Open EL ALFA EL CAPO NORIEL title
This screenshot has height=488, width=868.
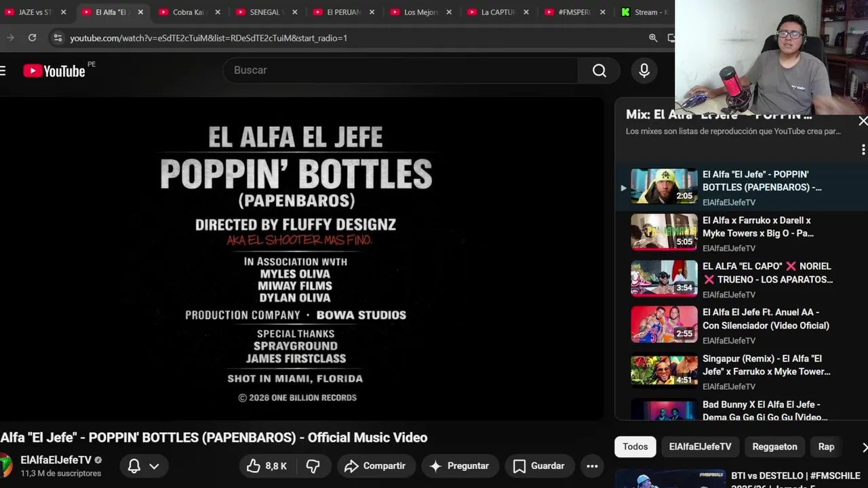tap(768, 273)
